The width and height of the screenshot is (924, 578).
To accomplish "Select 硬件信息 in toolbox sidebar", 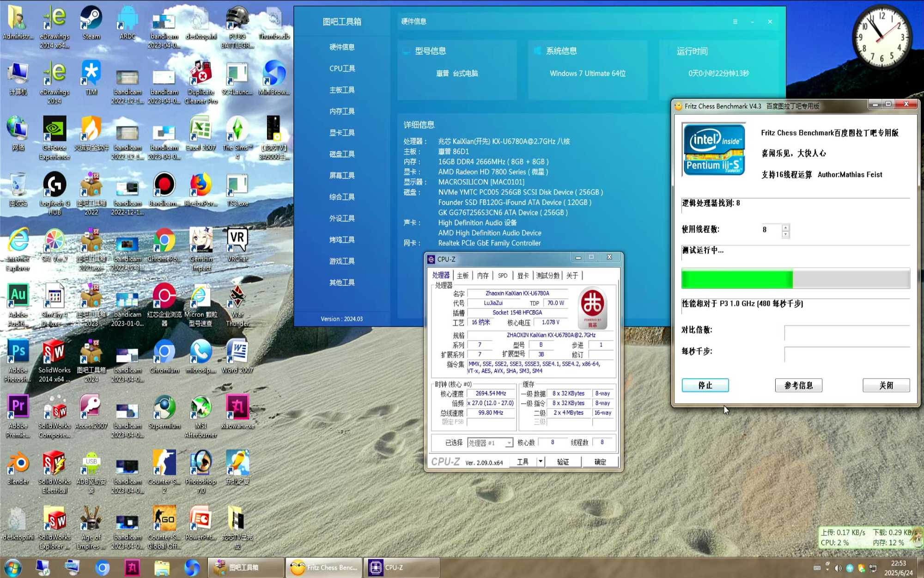I will pyautogui.click(x=342, y=47).
